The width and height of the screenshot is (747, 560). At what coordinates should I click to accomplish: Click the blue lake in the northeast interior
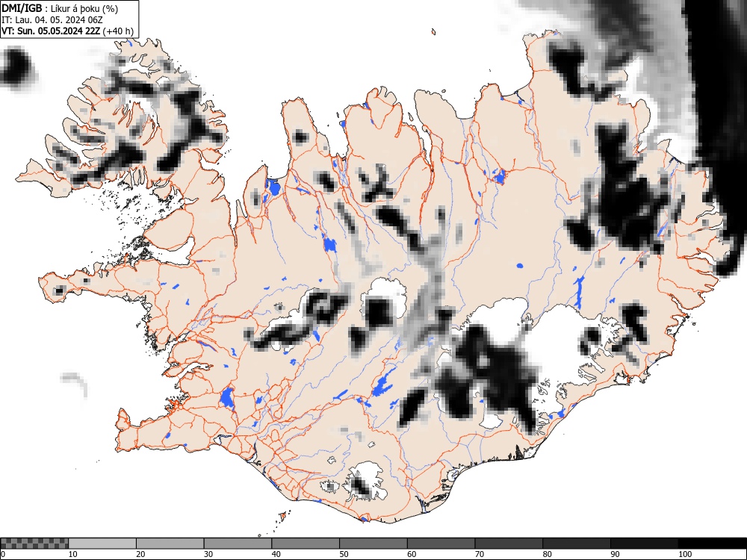coord(500,177)
